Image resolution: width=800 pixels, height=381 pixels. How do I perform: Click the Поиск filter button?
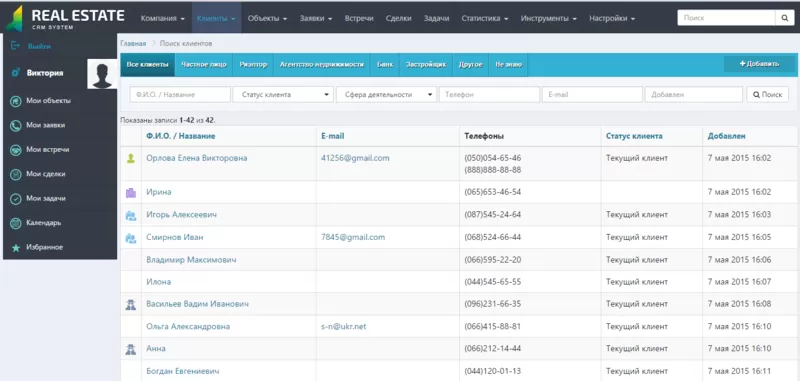[768, 94]
